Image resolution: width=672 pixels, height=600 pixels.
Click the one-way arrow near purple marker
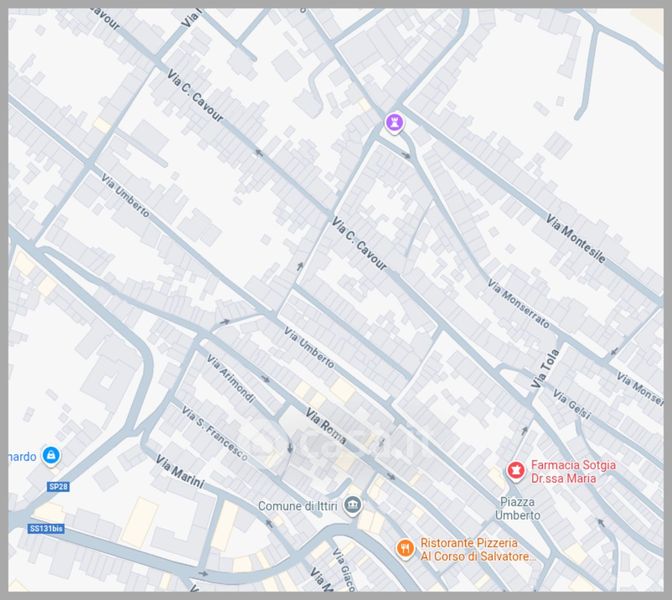(405, 155)
